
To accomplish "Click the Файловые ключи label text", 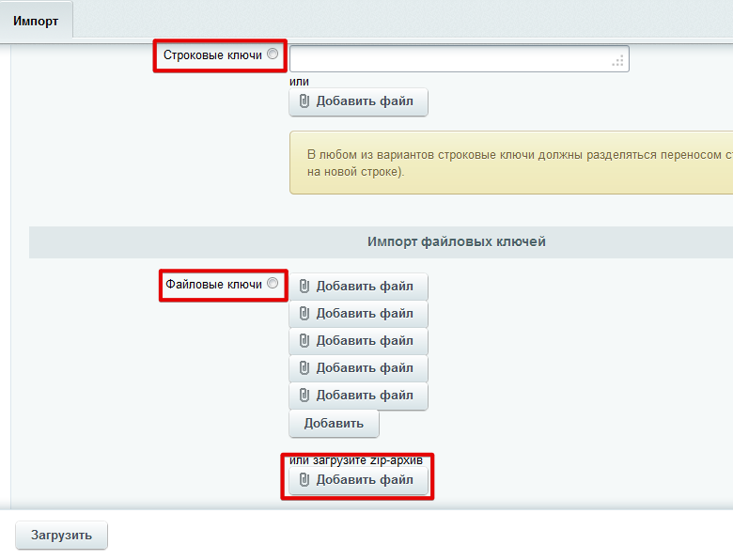I will click(213, 284).
